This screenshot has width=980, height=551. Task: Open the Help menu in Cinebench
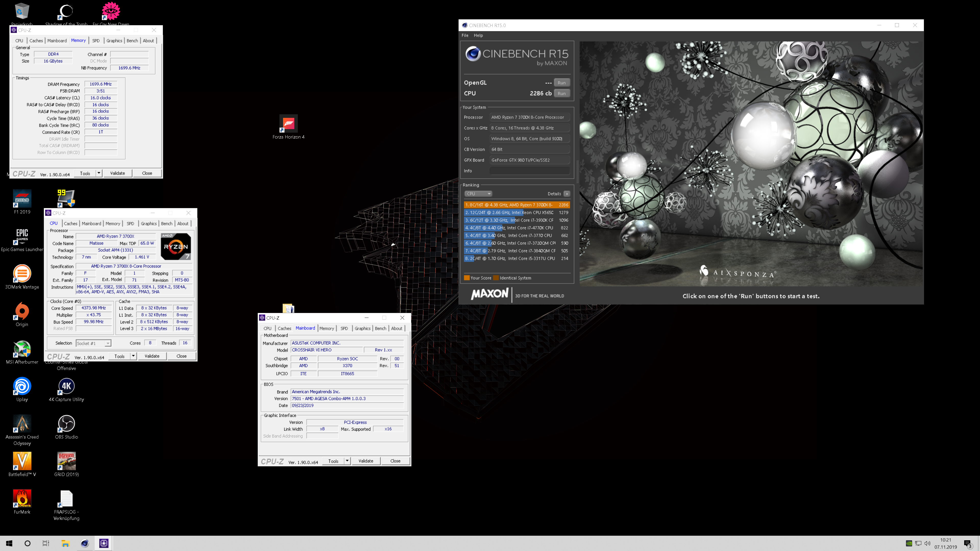click(x=478, y=35)
